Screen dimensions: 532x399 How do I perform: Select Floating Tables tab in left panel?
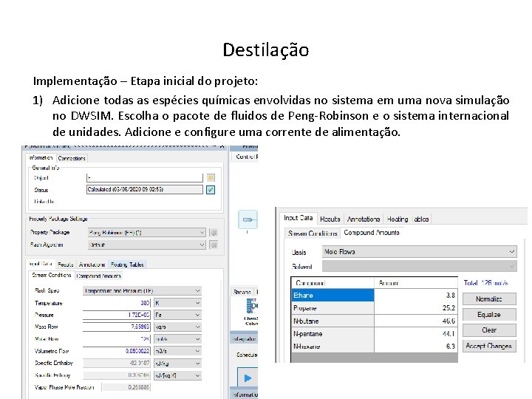tap(127, 265)
